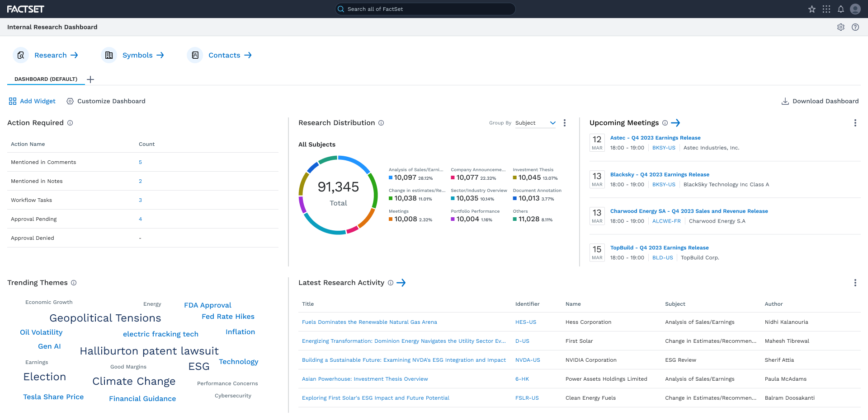Select the Tesla Share Price theme
Image resolution: width=868 pixels, height=420 pixels.
53,397
